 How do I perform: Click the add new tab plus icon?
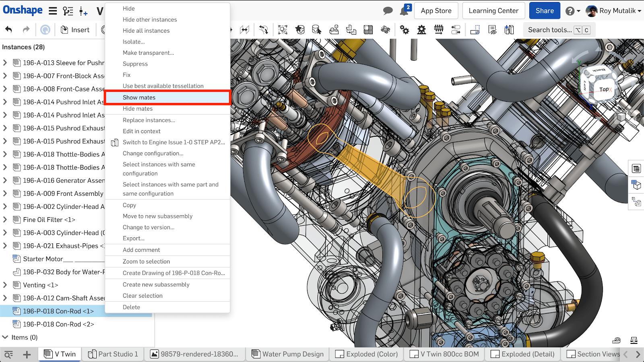point(27,354)
